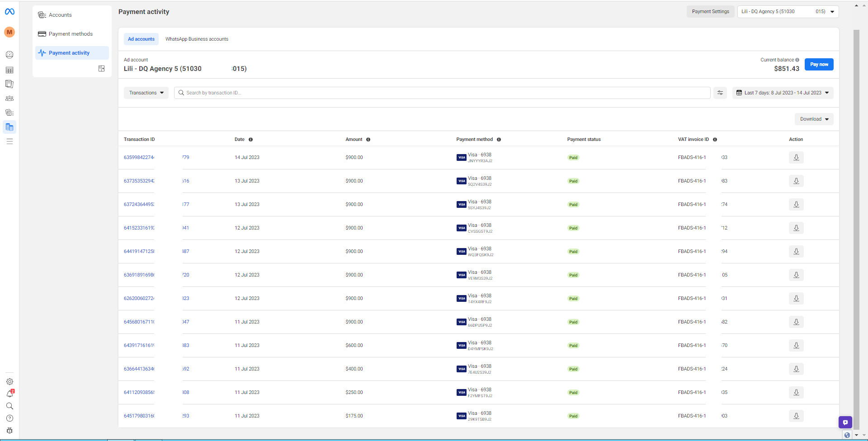Click the bug report icon

(x=9, y=430)
